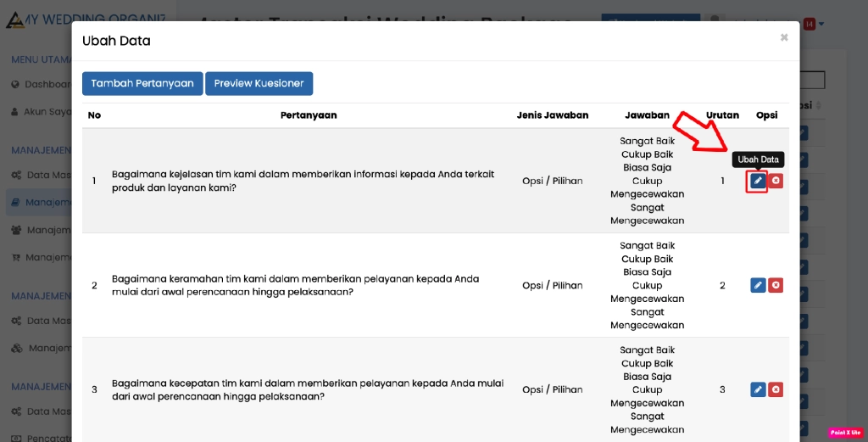The width and height of the screenshot is (868, 442).
Task: Click Sangat Baik in the keramahan question row
Action: pyautogui.click(x=647, y=245)
